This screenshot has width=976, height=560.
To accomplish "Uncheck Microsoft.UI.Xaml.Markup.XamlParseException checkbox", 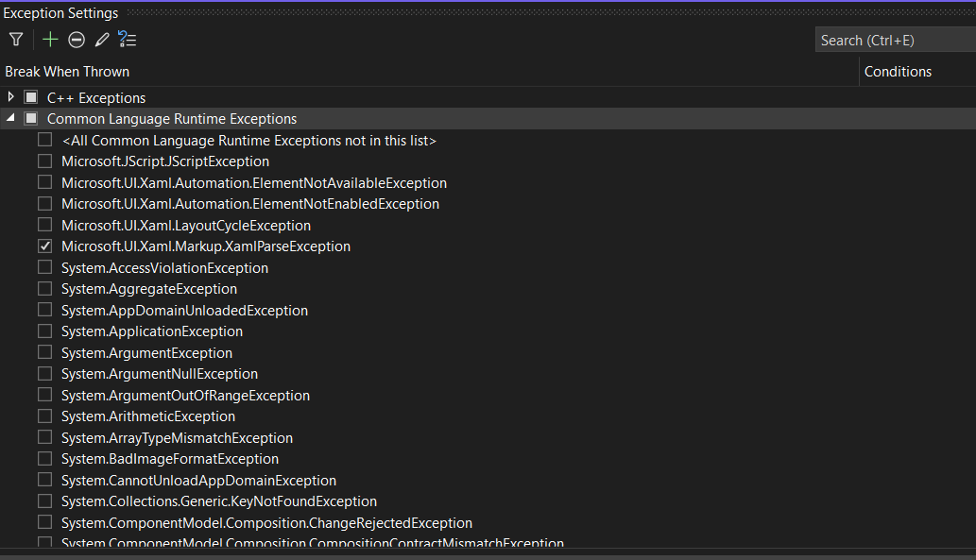I will (44, 246).
